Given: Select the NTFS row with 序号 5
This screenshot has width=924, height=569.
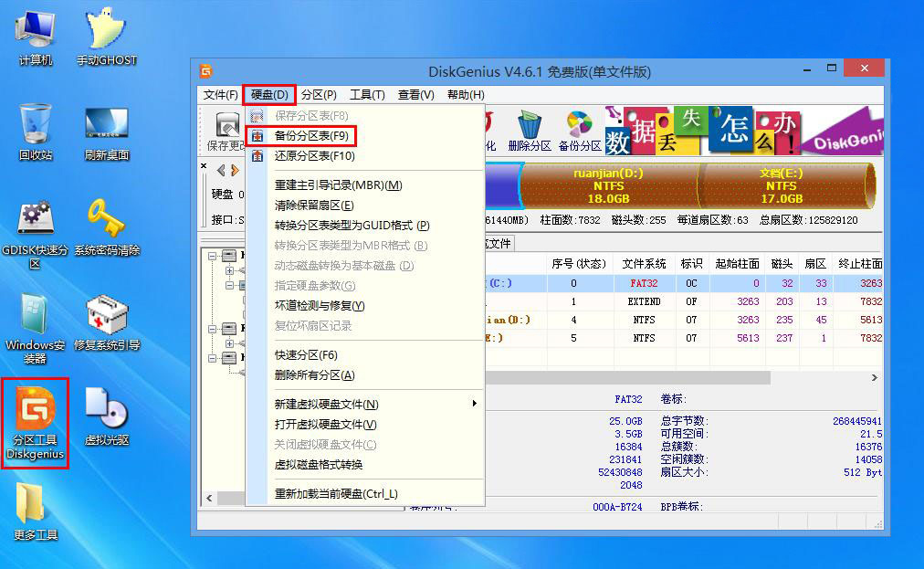Looking at the screenshot, I should click(x=683, y=338).
